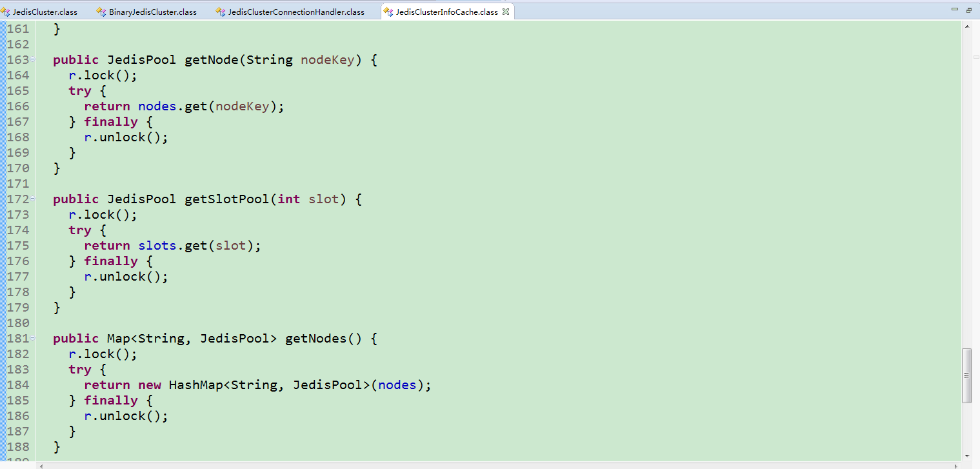
Task: Click the method name getSlotPool
Action: coord(227,199)
